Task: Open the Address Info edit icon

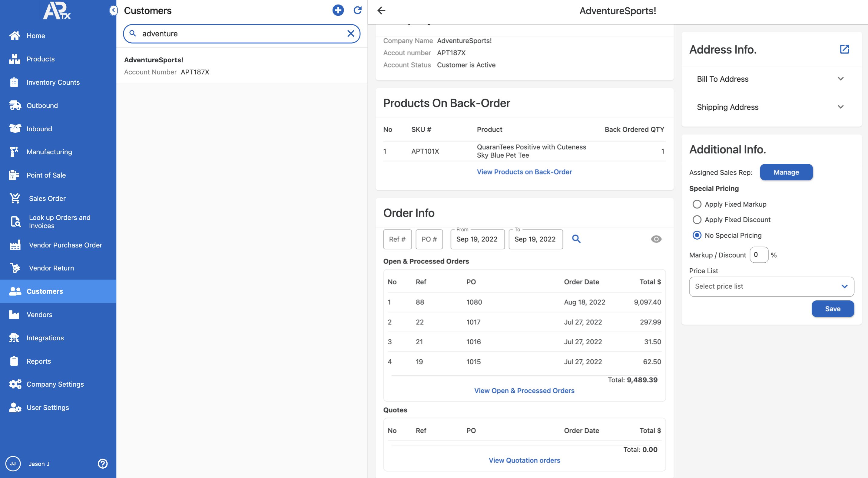Action: [844, 50]
